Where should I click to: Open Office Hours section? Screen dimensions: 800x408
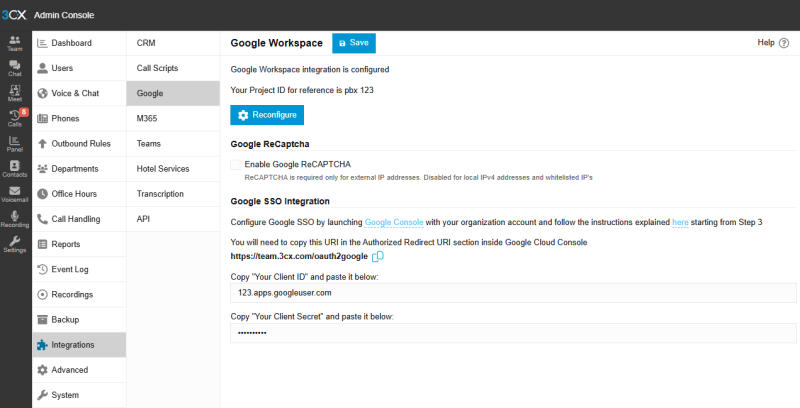[x=79, y=194]
